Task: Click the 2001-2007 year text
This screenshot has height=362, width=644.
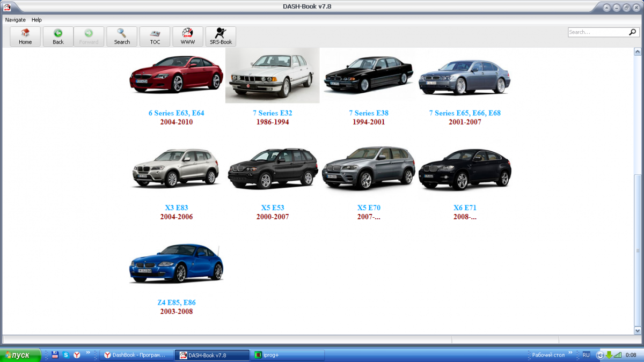Action: pos(465,122)
